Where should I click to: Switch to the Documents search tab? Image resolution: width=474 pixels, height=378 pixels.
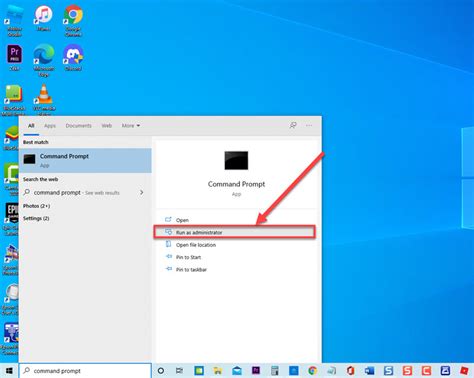tap(78, 126)
